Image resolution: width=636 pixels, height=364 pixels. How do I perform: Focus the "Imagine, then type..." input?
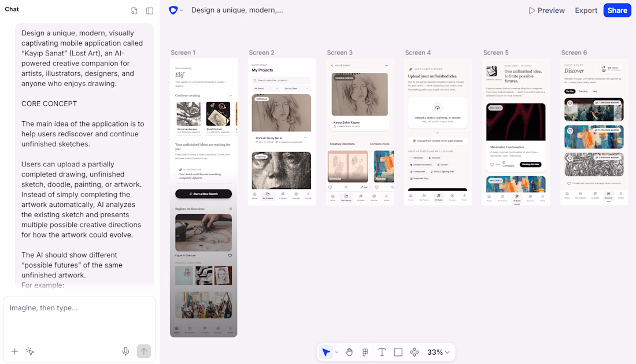(x=79, y=308)
